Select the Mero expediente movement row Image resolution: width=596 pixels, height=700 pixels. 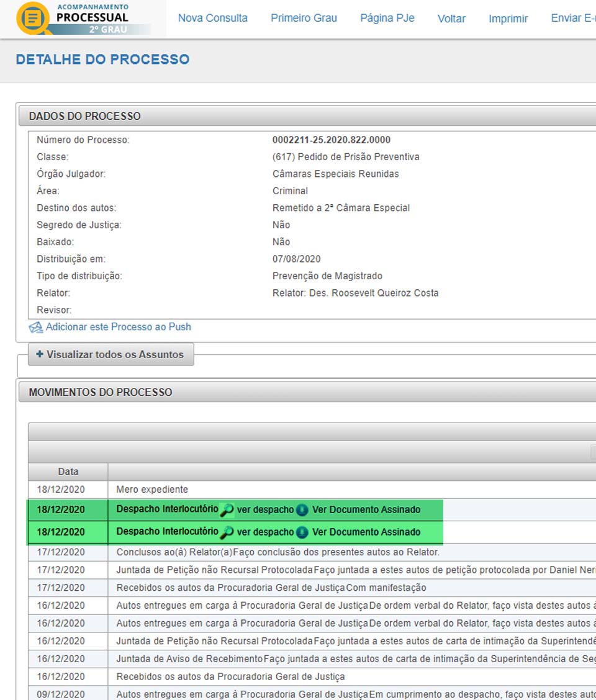(152, 489)
